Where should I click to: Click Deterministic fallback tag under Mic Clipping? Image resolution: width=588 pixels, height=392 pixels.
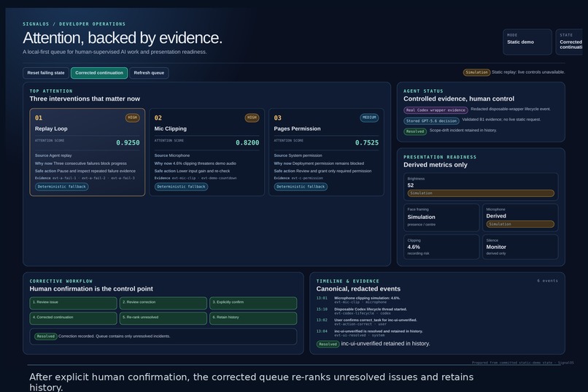tap(181, 186)
